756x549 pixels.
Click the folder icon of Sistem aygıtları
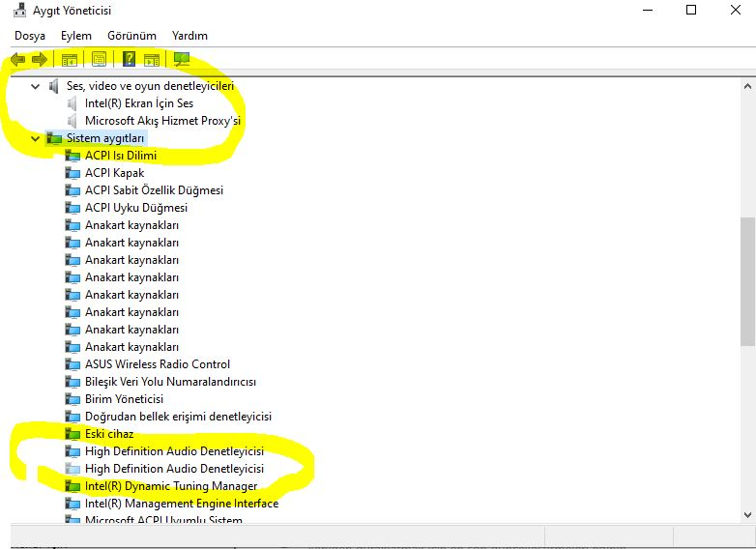coord(54,139)
